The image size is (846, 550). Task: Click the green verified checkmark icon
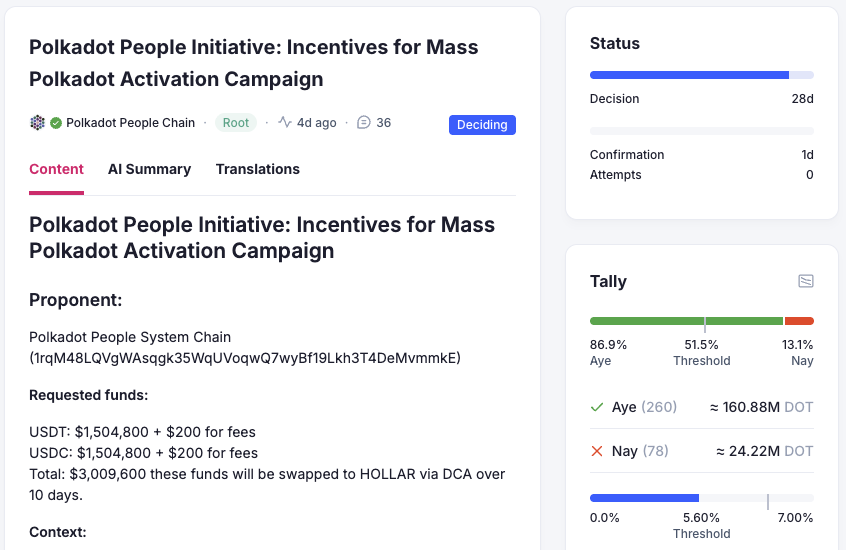tap(56, 123)
